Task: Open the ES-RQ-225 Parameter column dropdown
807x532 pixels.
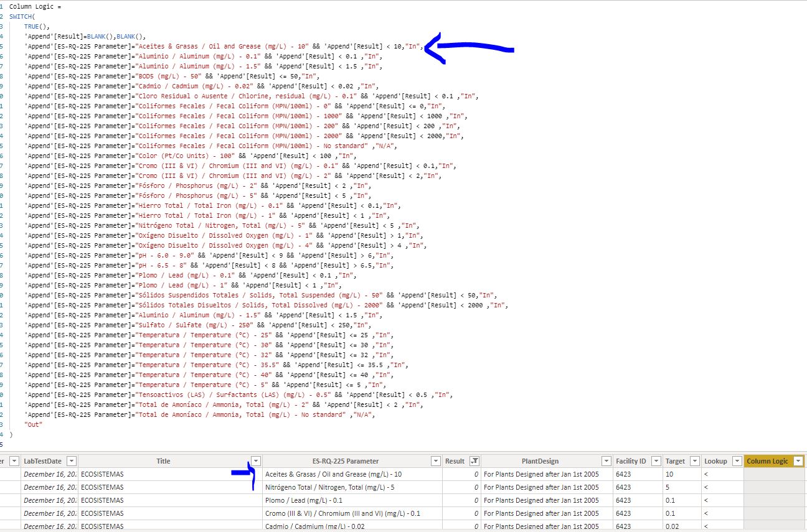Action: click(435, 461)
